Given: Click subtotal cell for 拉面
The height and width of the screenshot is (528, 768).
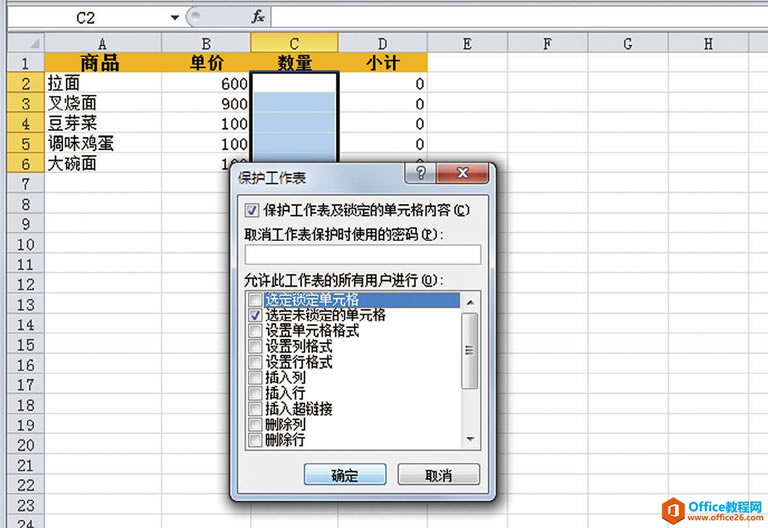Looking at the screenshot, I should (x=383, y=83).
